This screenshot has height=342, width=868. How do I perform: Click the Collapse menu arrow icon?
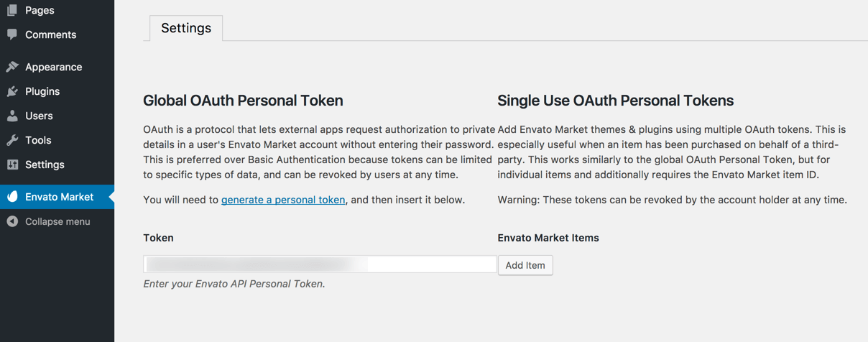[x=12, y=221]
